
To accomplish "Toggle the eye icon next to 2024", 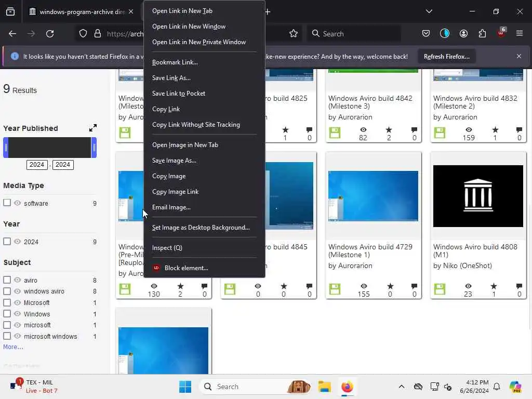I will click(17, 241).
